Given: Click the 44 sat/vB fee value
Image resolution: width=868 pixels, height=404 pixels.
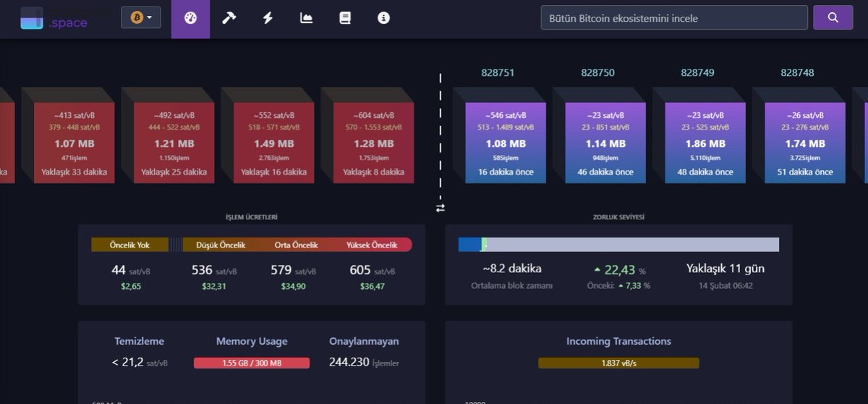Looking at the screenshot, I should tap(130, 270).
